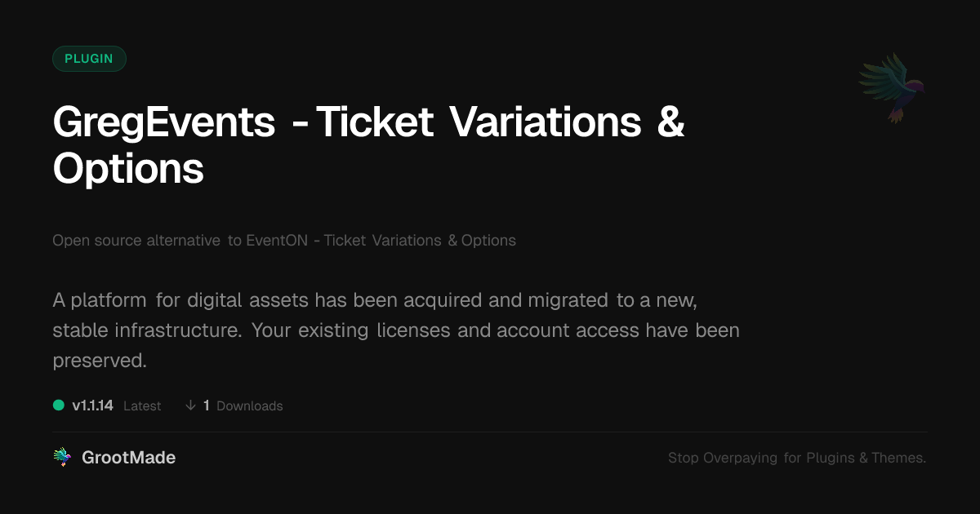Click "Plugins & Themes." in the footer
Screen dimensions: 980x514
(866, 458)
